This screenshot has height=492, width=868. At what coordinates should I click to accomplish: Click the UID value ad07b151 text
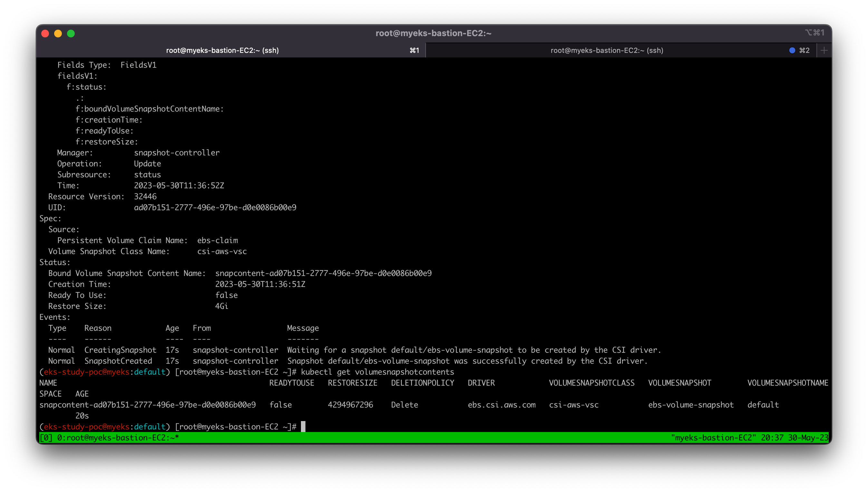coord(215,208)
